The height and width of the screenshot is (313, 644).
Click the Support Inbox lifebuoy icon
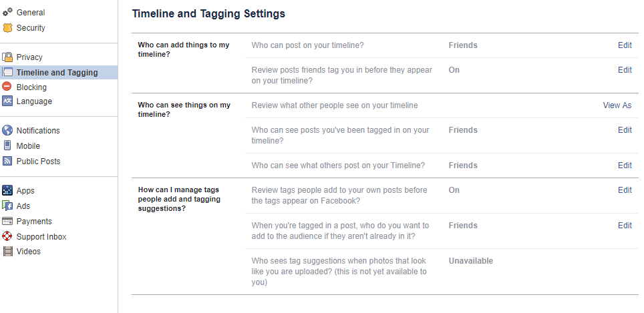pos(7,236)
